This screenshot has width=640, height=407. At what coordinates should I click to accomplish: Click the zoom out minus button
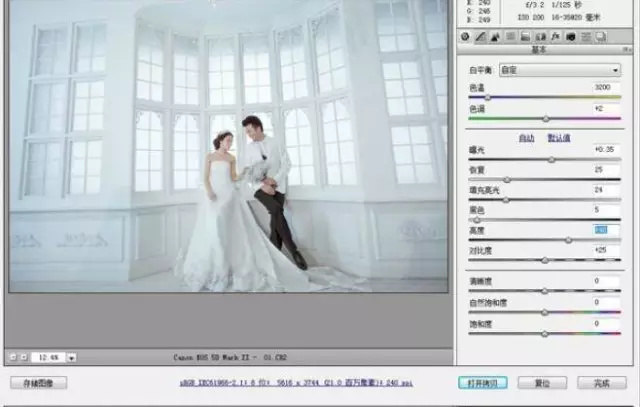click(x=13, y=357)
